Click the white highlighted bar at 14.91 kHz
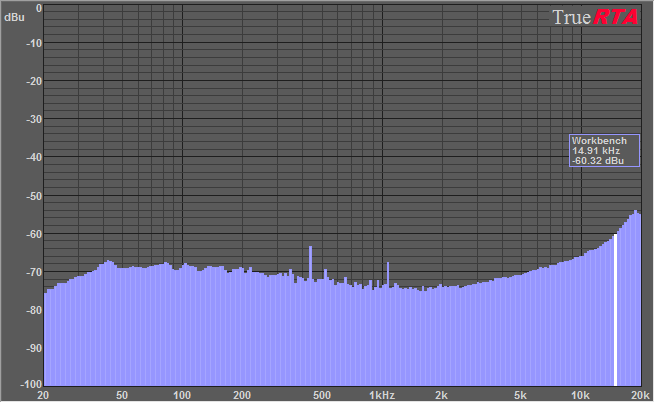This screenshot has height=403, width=655. (x=615, y=310)
